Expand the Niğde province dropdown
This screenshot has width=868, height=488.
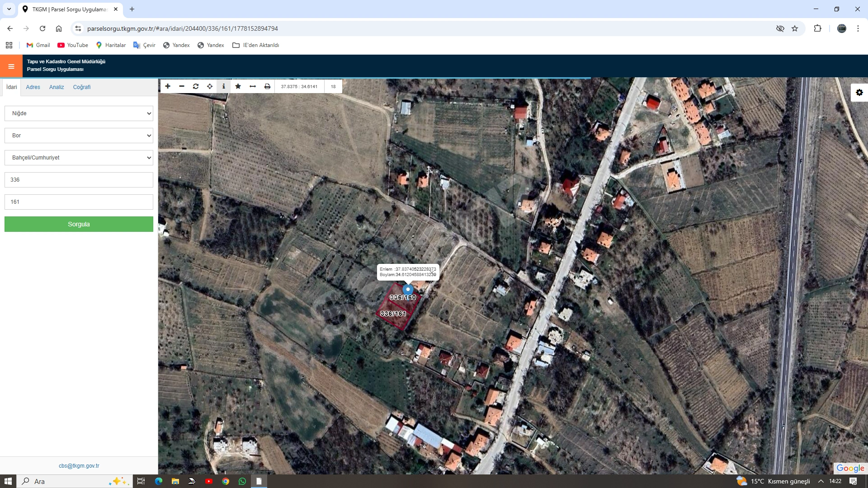[79, 113]
